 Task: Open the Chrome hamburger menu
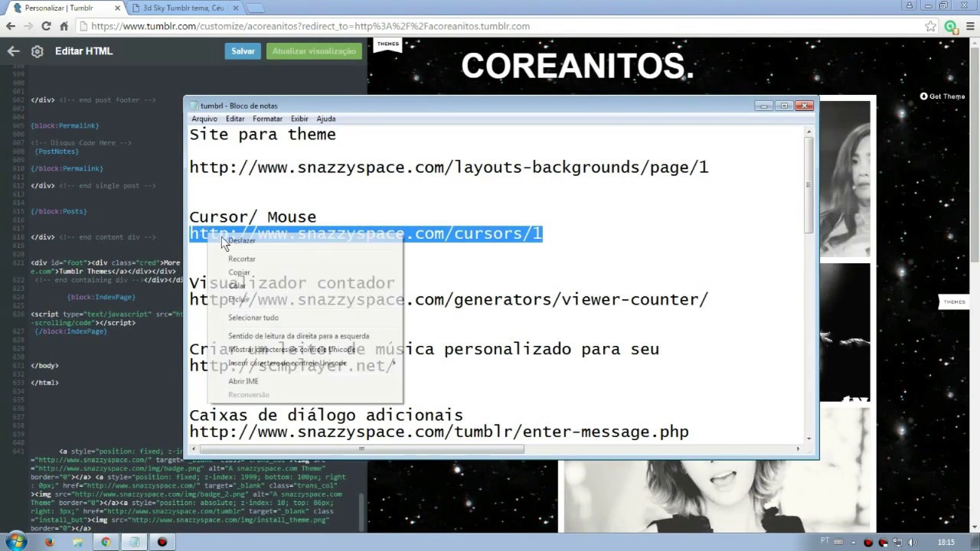coord(969,25)
